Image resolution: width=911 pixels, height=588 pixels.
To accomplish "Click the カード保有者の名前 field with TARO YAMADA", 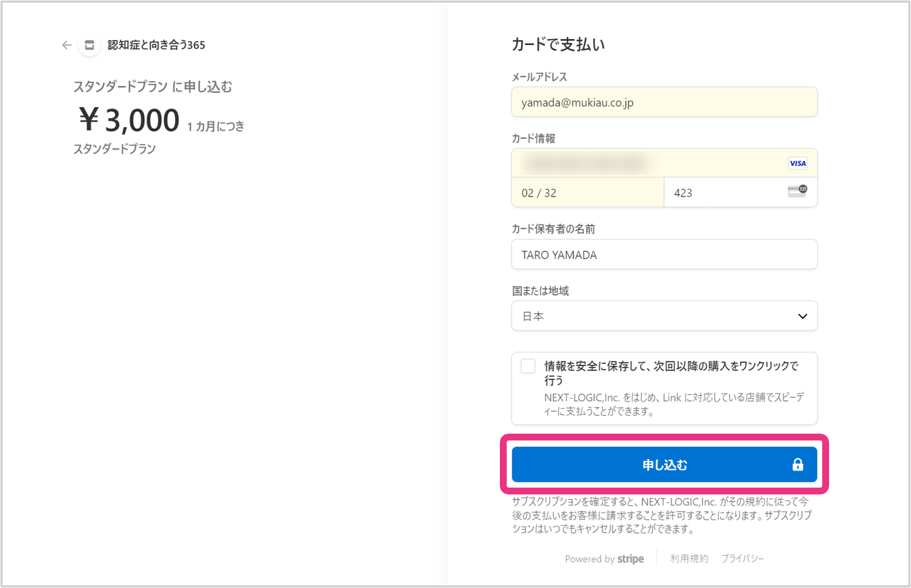I will point(664,255).
